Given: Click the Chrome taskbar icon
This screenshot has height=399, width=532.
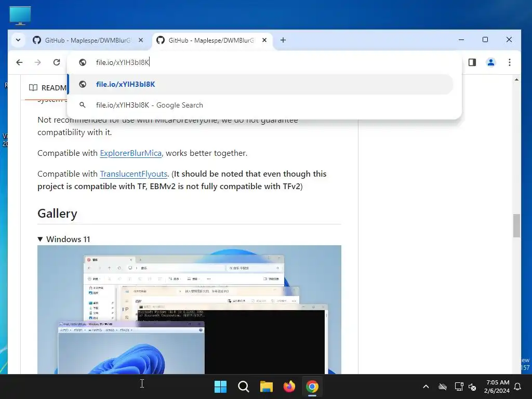Looking at the screenshot, I should [x=312, y=387].
